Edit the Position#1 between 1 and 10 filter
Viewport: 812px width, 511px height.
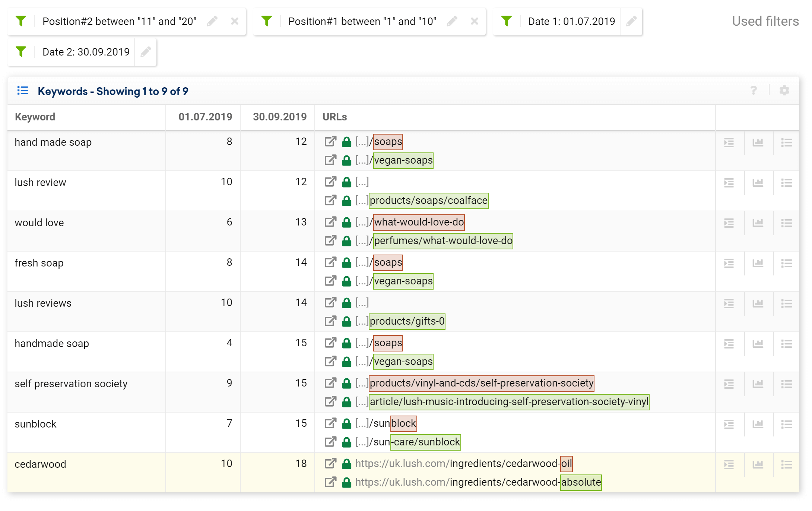[452, 21]
